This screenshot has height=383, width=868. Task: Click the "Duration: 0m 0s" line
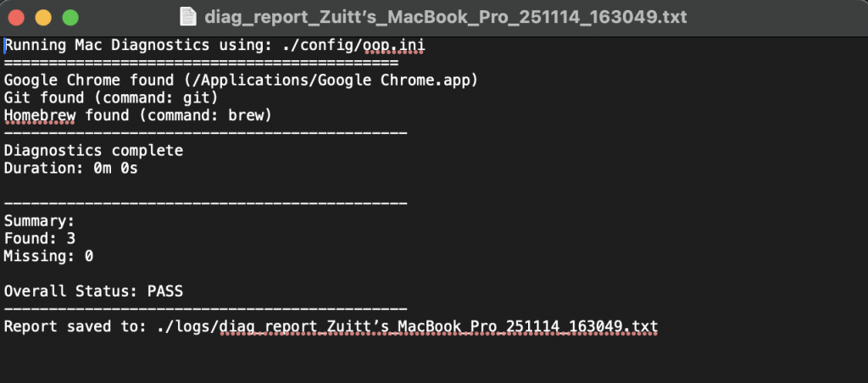point(71,169)
